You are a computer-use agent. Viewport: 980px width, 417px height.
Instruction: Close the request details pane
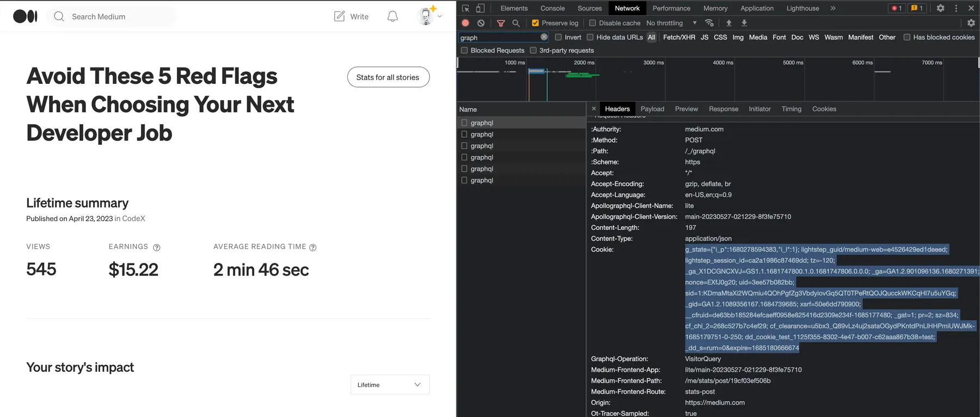(x=594, y=109)
